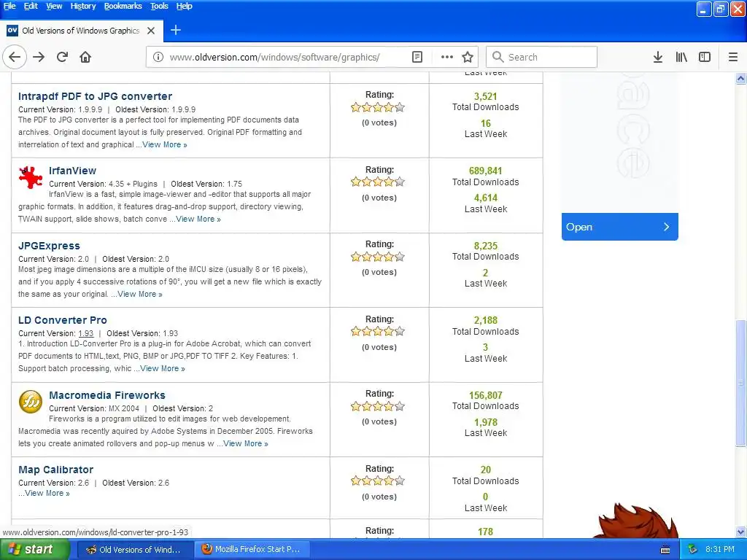Open the IrfanView title link

click(x=72, y=171)
